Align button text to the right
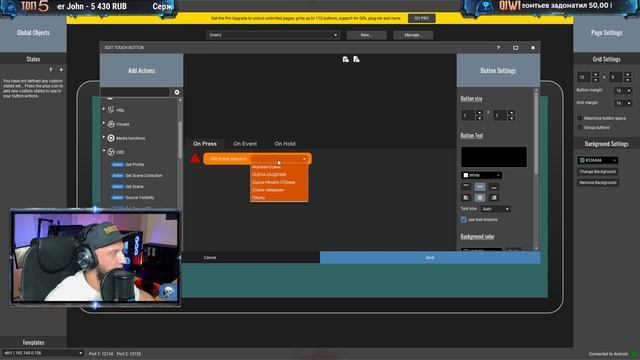Viewport: 640px width, 360px height. tap(494, 198)
